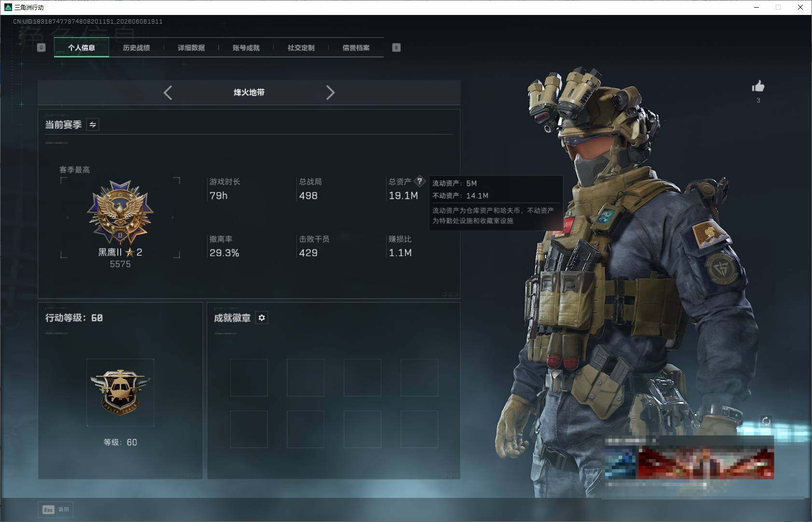Image resolution: width=812 pixels, height=522 pixels.
Task: Click the 击败干员 value 429
Action: (308, 253)
